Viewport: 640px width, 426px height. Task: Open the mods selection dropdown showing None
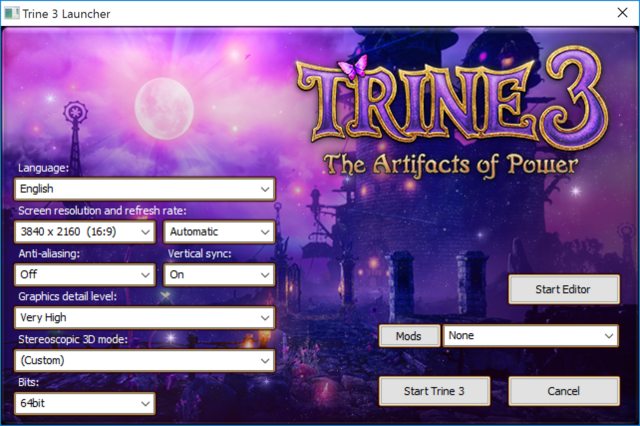click(531, 336)
